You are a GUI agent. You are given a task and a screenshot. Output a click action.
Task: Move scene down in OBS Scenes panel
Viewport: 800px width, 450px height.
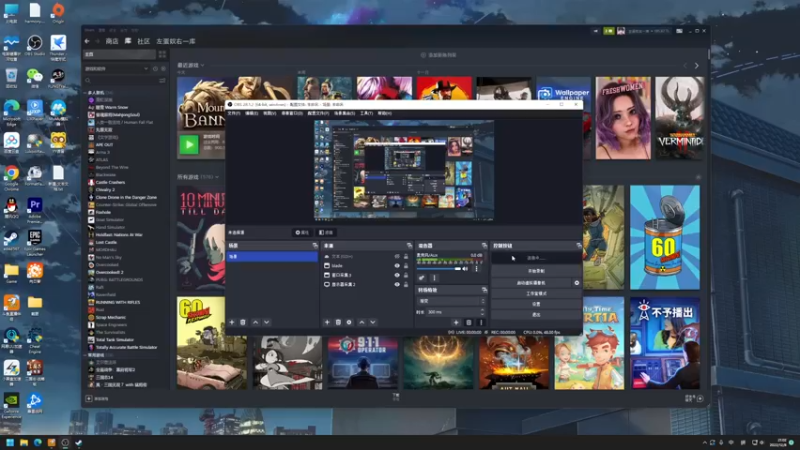266,322
